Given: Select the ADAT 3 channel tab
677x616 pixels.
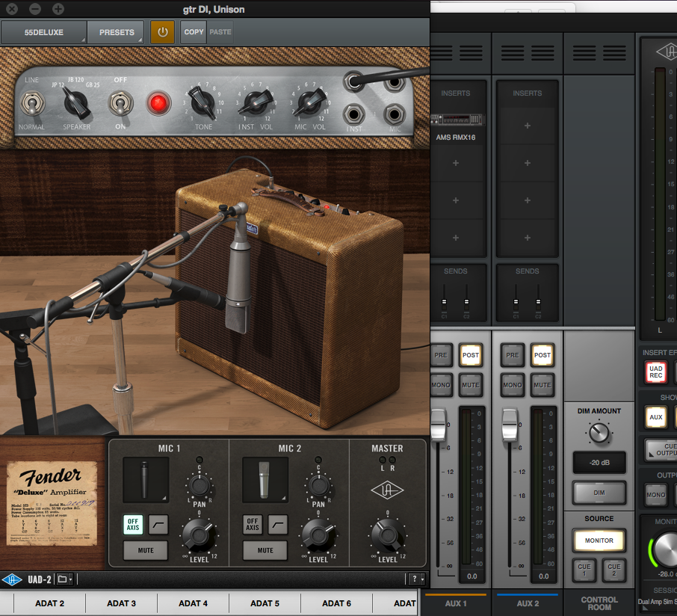Looking at the screenshot, I should tap(121, 603).
